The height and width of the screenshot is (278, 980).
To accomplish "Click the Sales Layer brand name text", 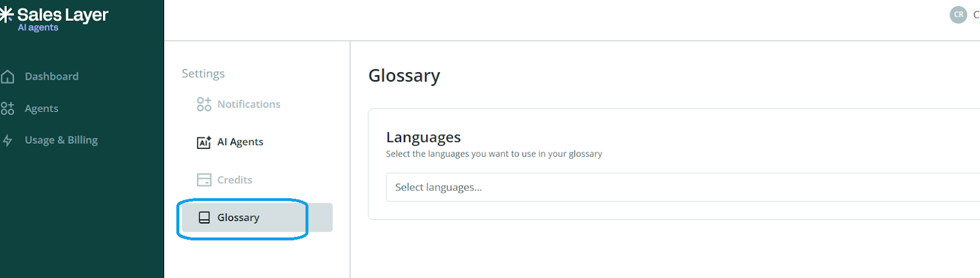I will [62, 14].
